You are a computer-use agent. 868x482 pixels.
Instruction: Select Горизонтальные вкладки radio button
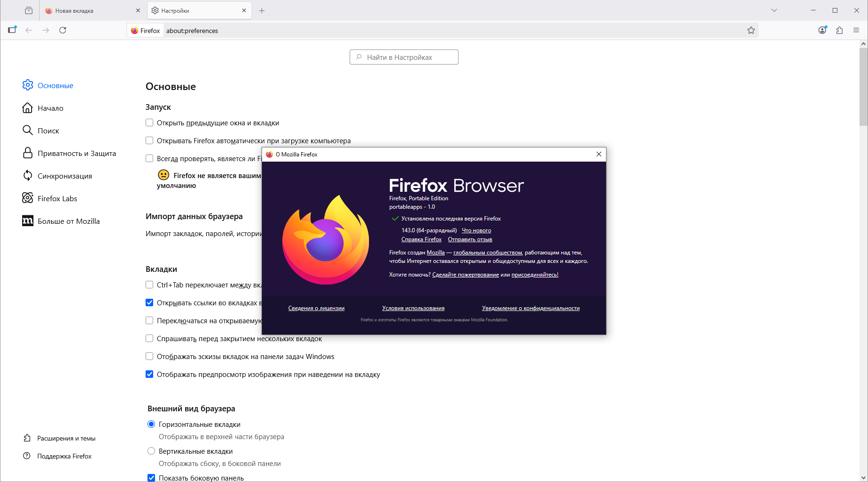coord(151,424)
